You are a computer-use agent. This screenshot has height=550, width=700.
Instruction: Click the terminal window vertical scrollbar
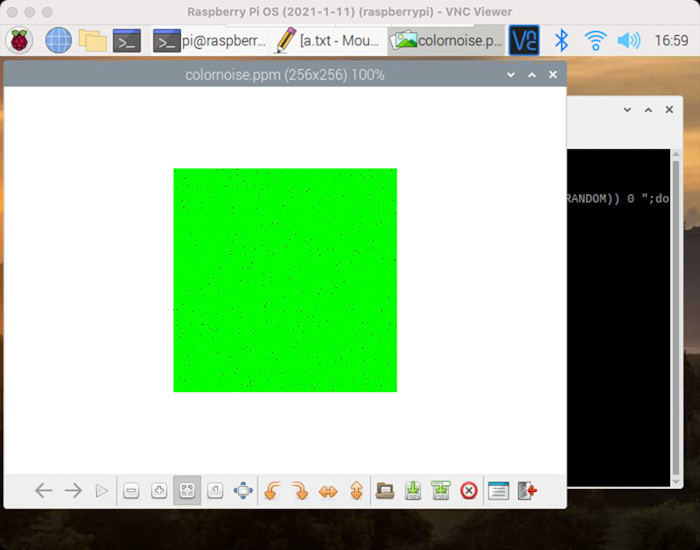coord(676,318)
